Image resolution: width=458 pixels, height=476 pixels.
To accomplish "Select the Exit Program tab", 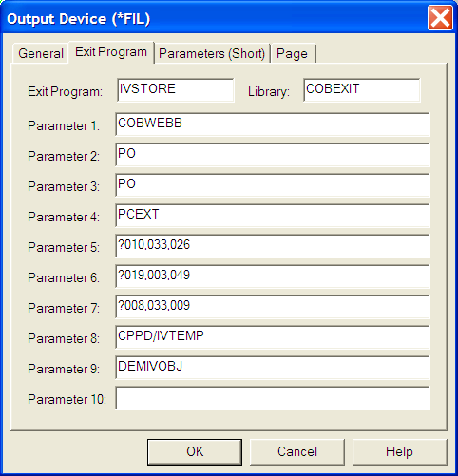I will (111, 52).
